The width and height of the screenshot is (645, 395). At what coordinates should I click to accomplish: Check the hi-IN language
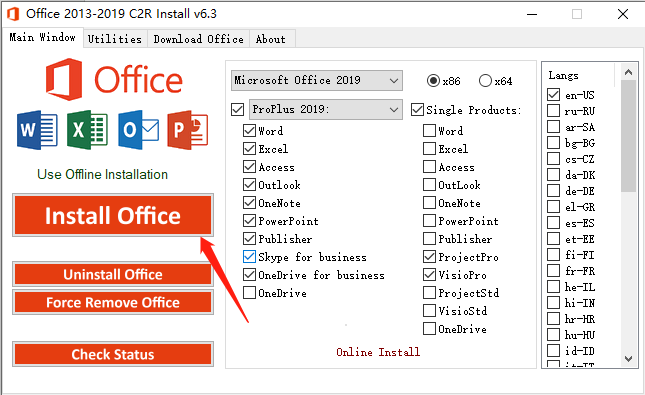(x=554, y=302)
